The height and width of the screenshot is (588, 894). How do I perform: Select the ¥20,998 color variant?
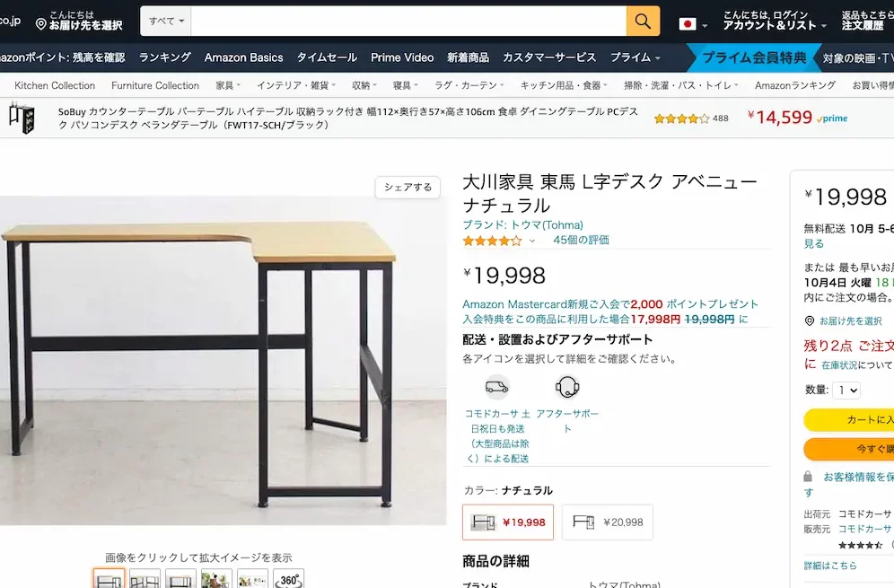coord(607,522)
